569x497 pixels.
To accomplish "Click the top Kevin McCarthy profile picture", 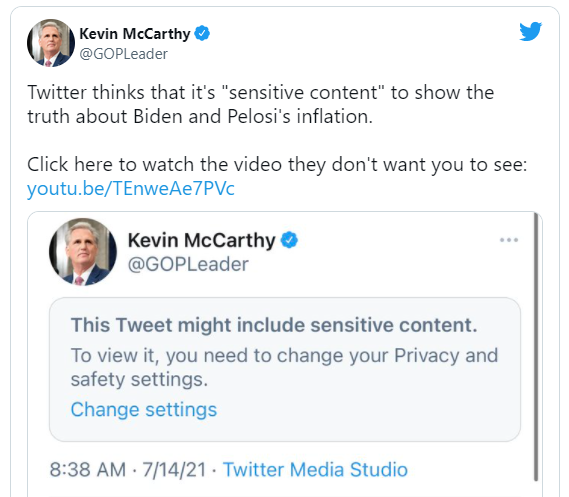I will 51,43.
